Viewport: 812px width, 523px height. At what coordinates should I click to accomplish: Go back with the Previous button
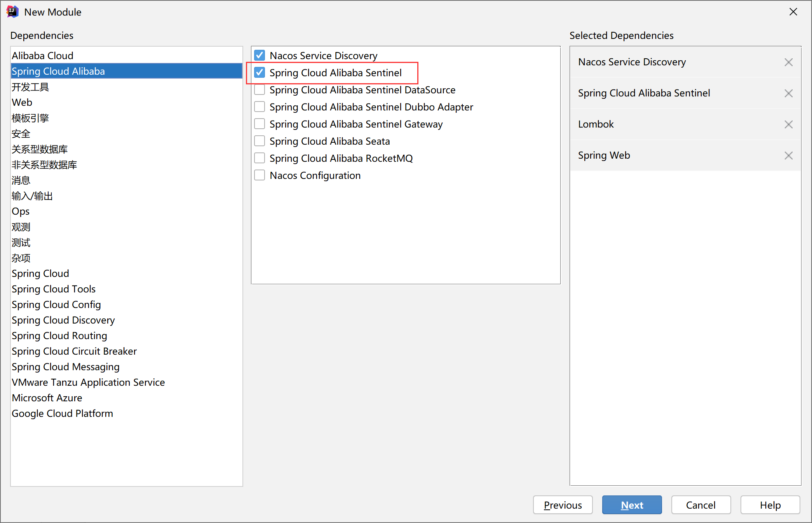[563, 505]
